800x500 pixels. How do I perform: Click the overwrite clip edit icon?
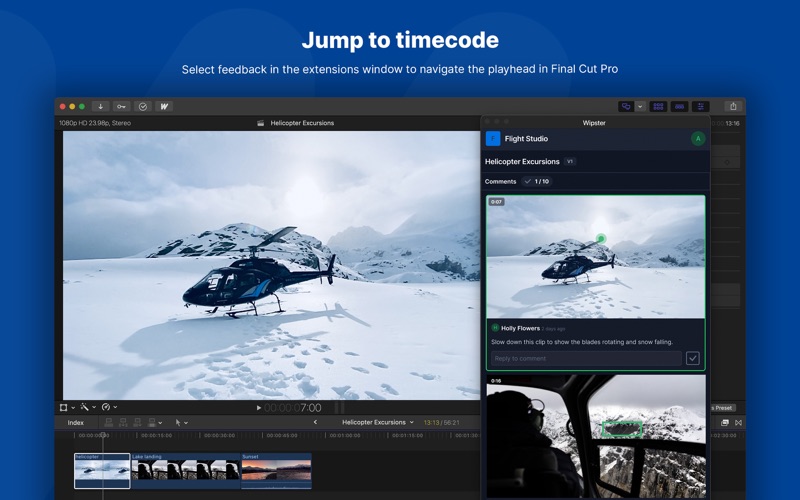pos(152,422)
